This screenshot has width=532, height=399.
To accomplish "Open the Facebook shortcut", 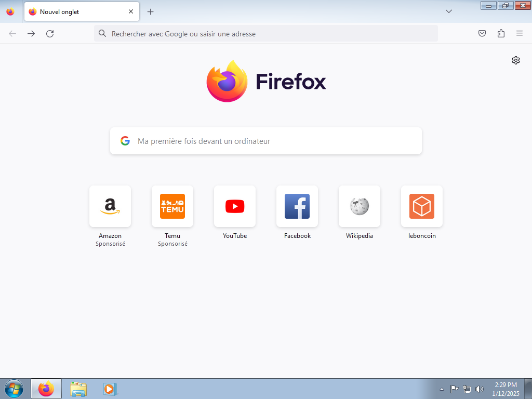I will (297, 206).
